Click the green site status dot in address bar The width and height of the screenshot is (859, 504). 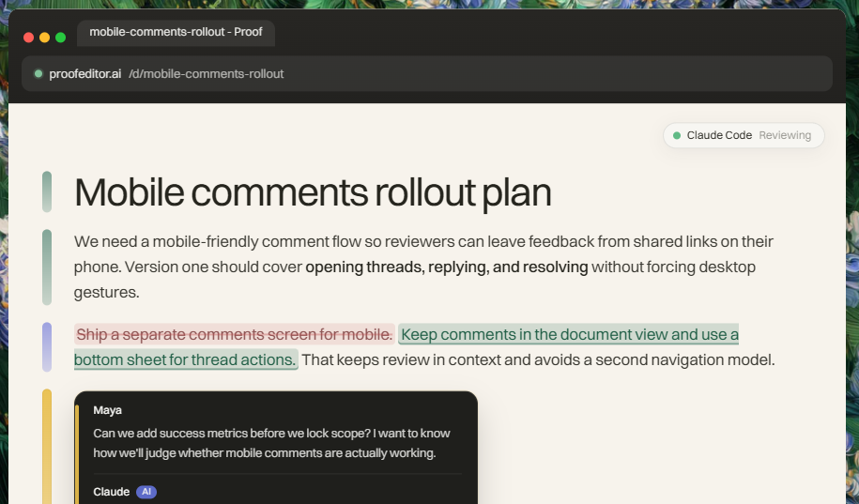point(38,73)
